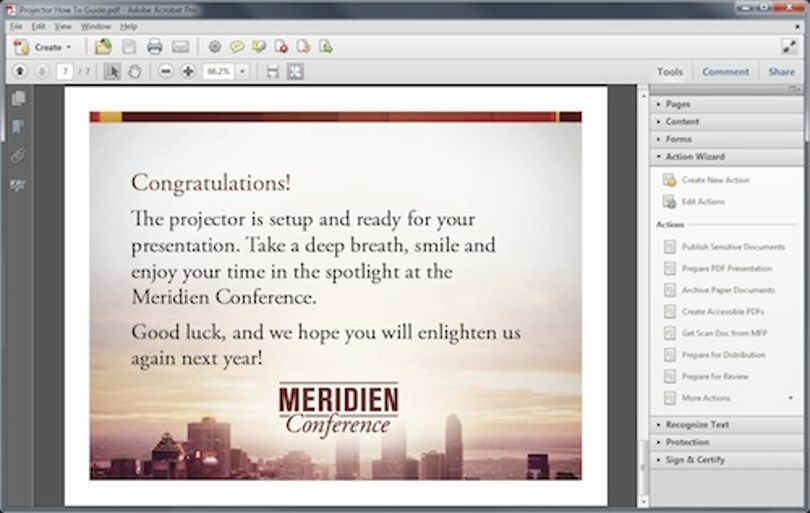Open the zoom percentage dropdown
810x513 pixels.
click(x=242, y=71)
